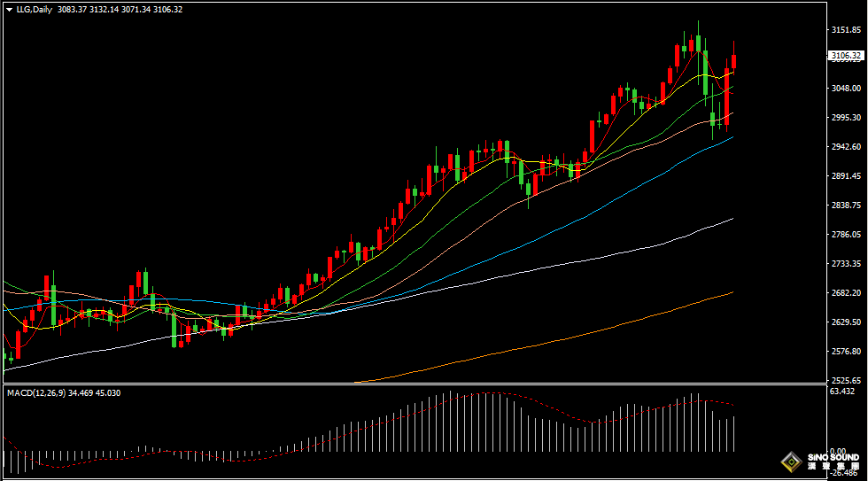Click the 63.432 MACD scale value
Image resolution: width=868 pixels, height=481 pixels.
click(845, 392)
